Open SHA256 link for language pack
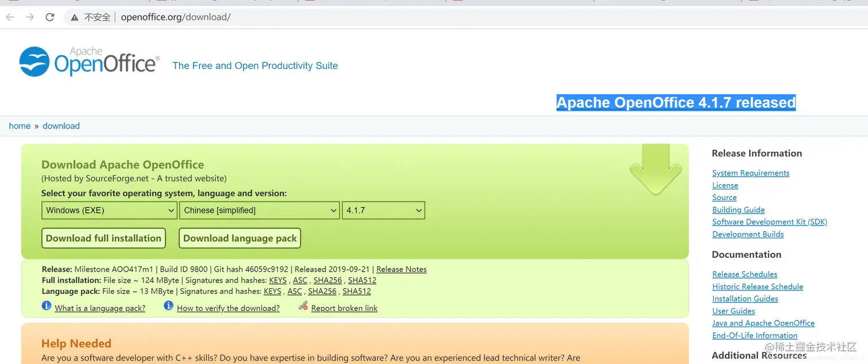The height and width of the screenshot is (364, 868). coord(322,291)
